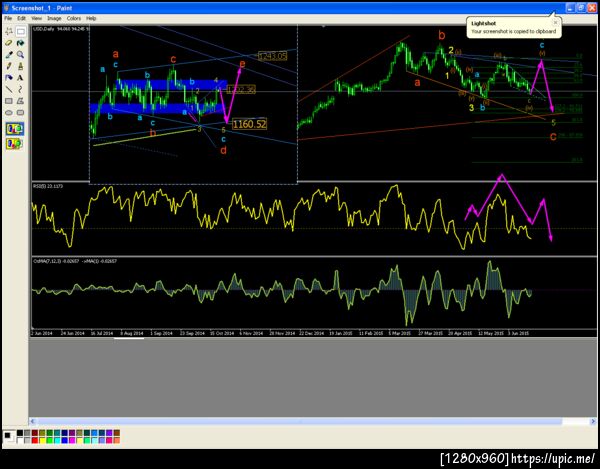Open the Colors menu

coord(74,18)
